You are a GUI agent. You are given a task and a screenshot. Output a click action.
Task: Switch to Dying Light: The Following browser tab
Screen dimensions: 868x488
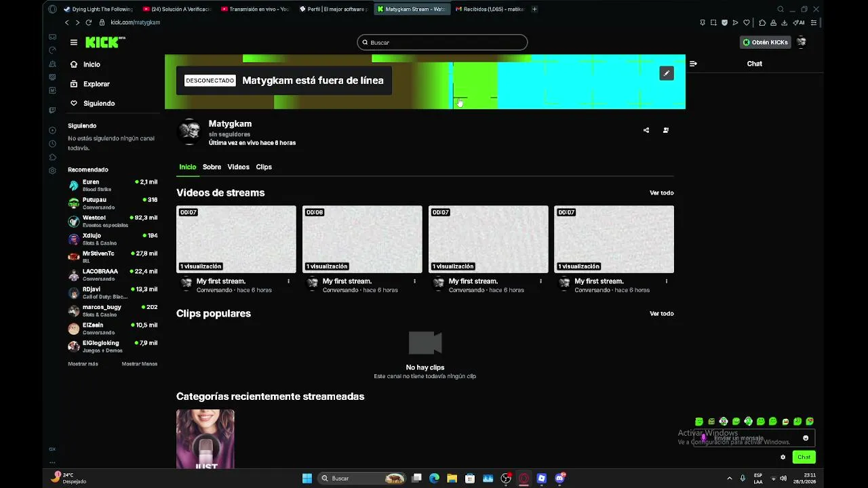pyautogui.click(x=98, y=9)
